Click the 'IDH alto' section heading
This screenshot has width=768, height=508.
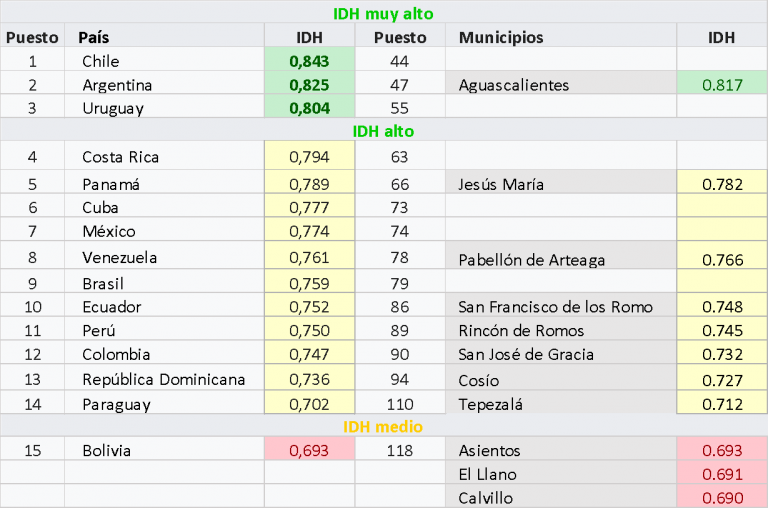[383, 131]
